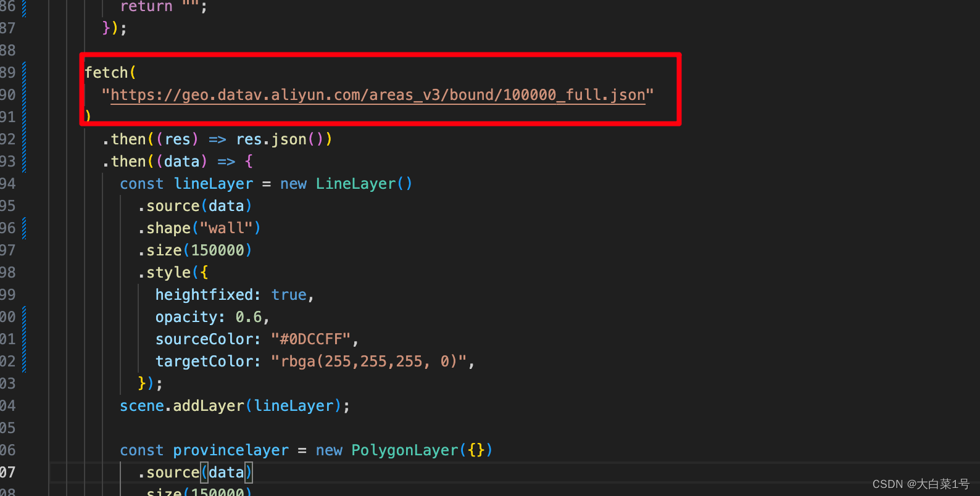
Task: Click the targetColor property name
Action: [x=204, y=362]
